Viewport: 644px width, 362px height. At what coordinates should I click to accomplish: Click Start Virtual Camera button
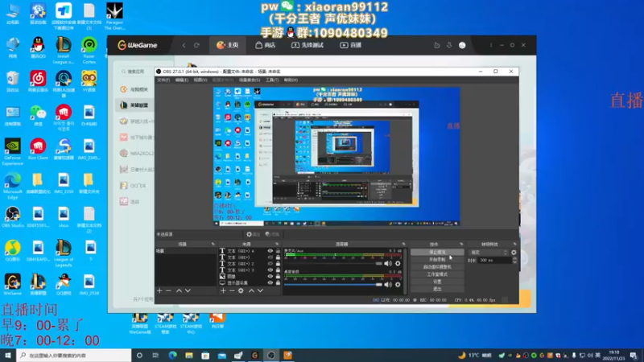[x=437, y=267]
